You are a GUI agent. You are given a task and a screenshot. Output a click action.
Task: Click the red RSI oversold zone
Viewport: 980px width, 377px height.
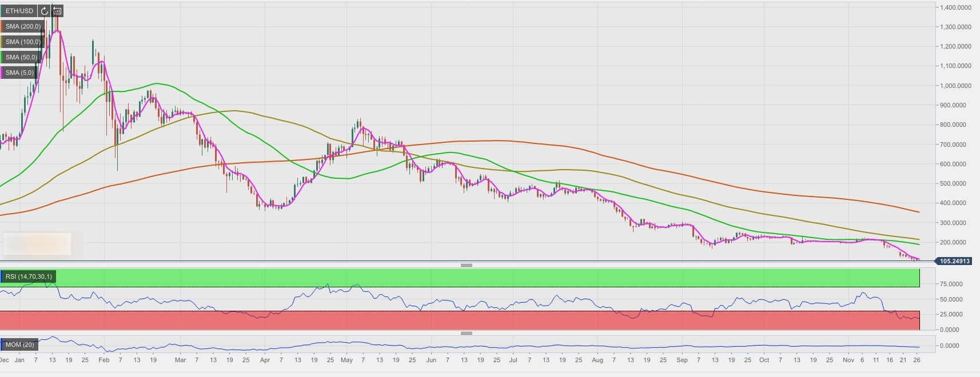[457, 321]
